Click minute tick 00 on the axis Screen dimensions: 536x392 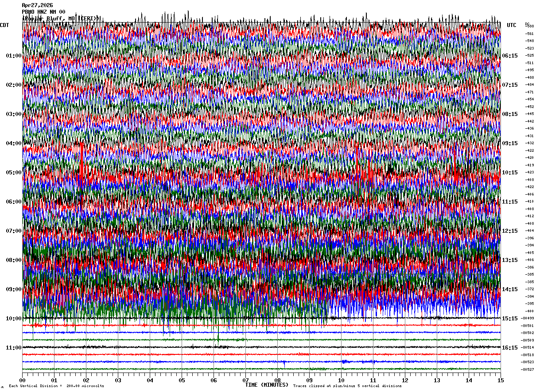pos(22,380)
